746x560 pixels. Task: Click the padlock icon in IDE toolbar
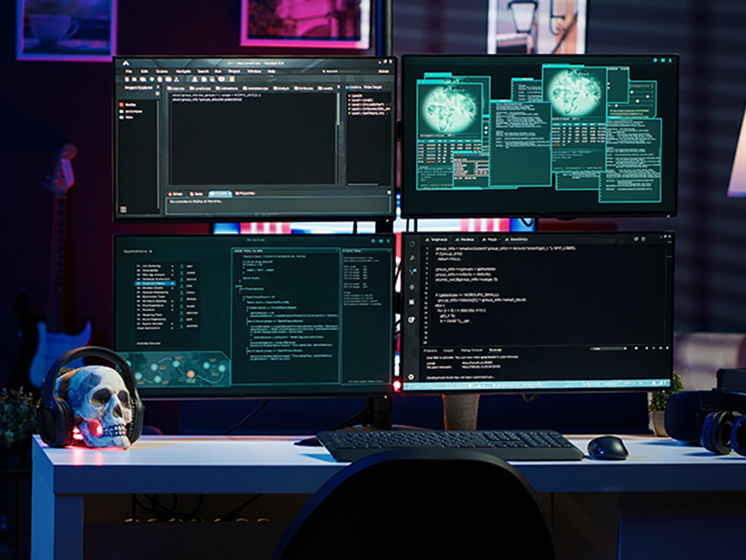coord(213,79)
